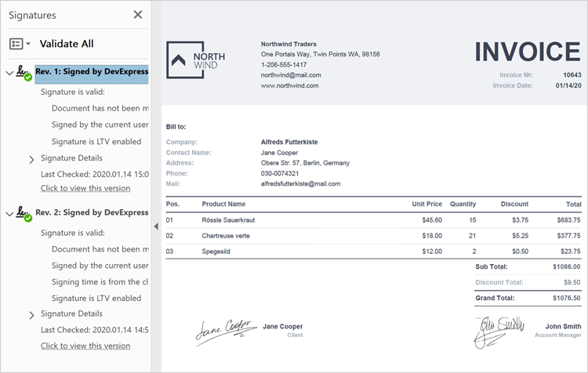Expand Signature Details under Rev. 1
Viewport: 588px width, 373px height.
[31, 159]
